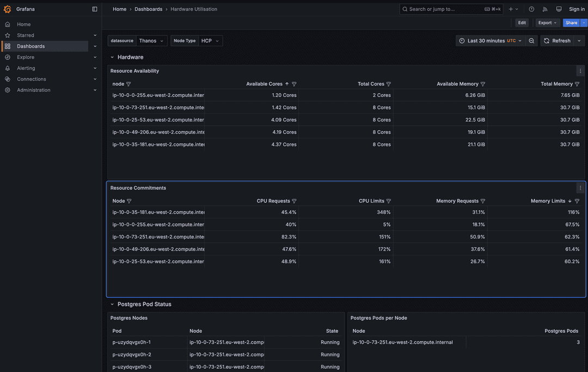588x372 pixels.
Task: Open the Resource Commitments panel kebab menu
Action: coord(580,187)
